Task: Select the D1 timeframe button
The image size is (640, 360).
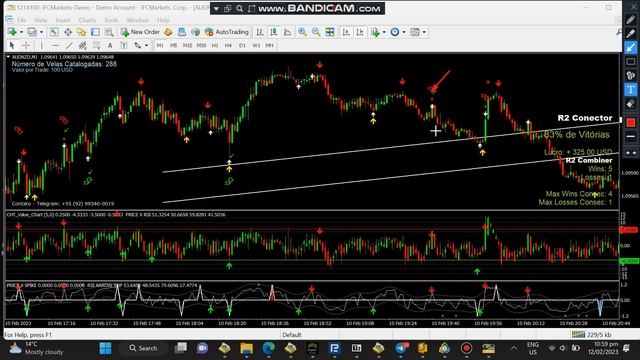Action: click(242, 45)
